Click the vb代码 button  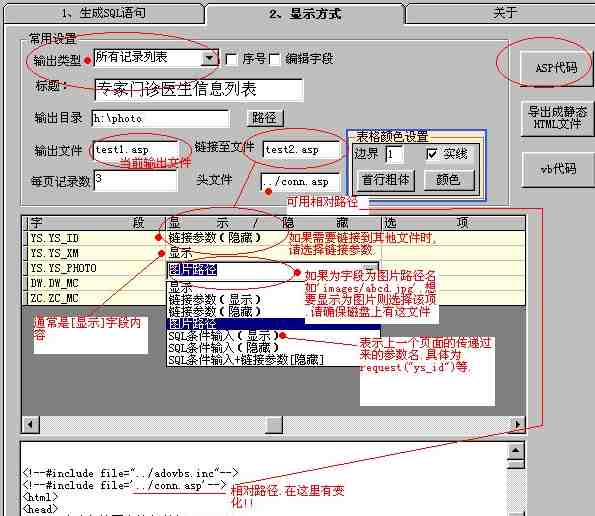[558, 169]
